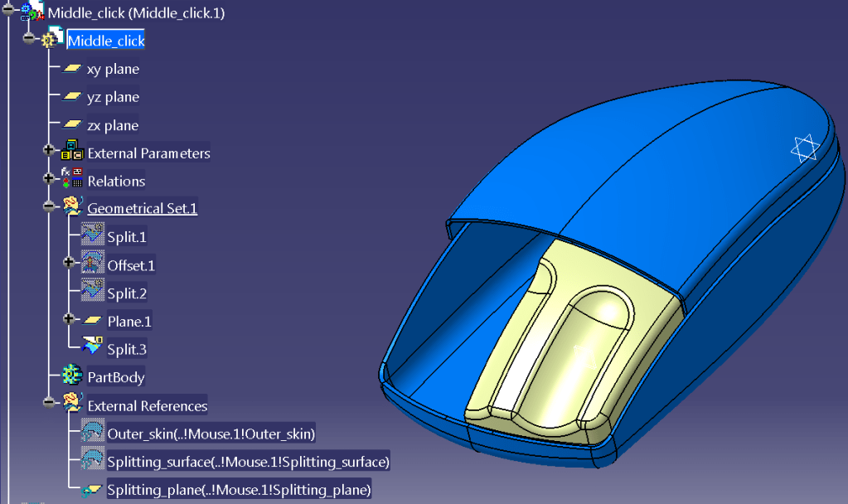Select the Outer_skin external reference icon

point(92,434)
